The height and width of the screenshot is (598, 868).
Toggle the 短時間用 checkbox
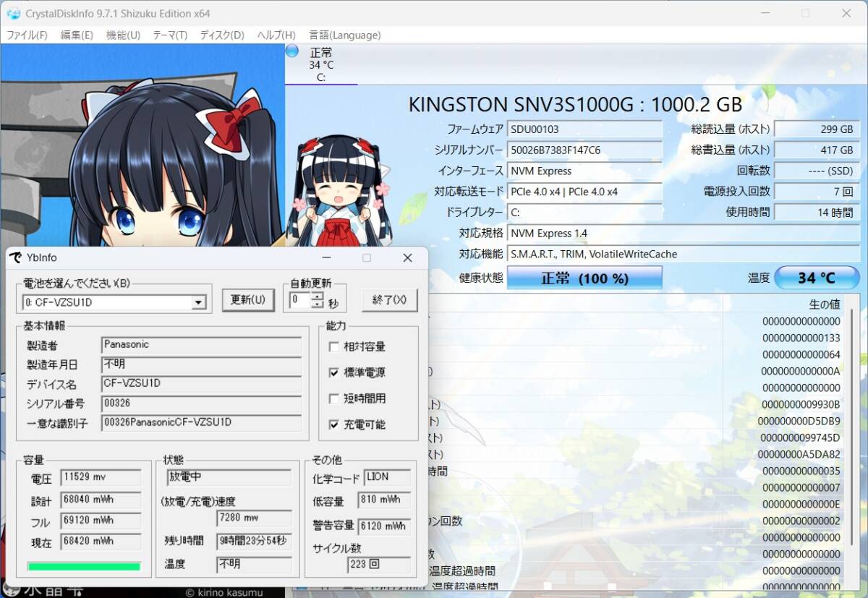(333, 398)
